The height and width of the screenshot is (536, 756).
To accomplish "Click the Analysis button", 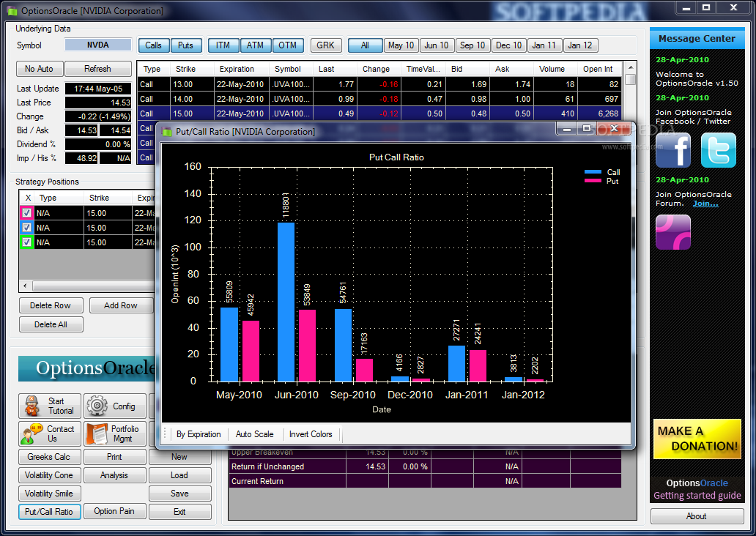I will pos(114,475).
